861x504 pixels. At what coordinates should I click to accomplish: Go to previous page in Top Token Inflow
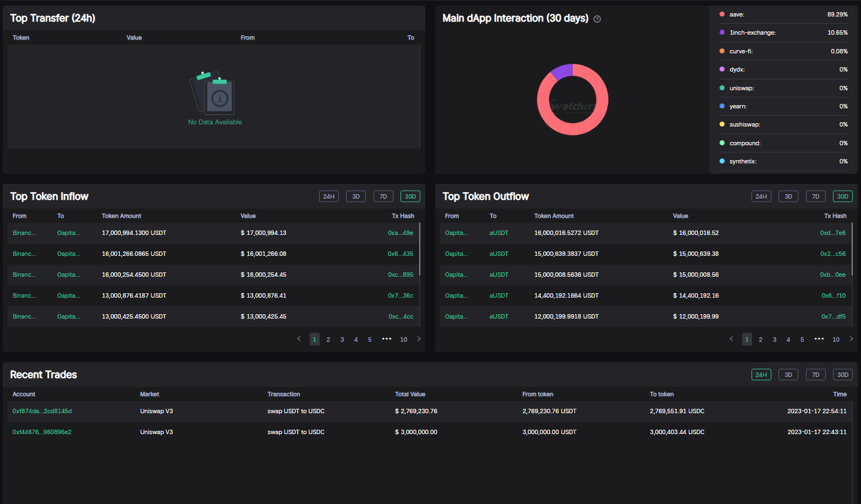coord(299,339)
